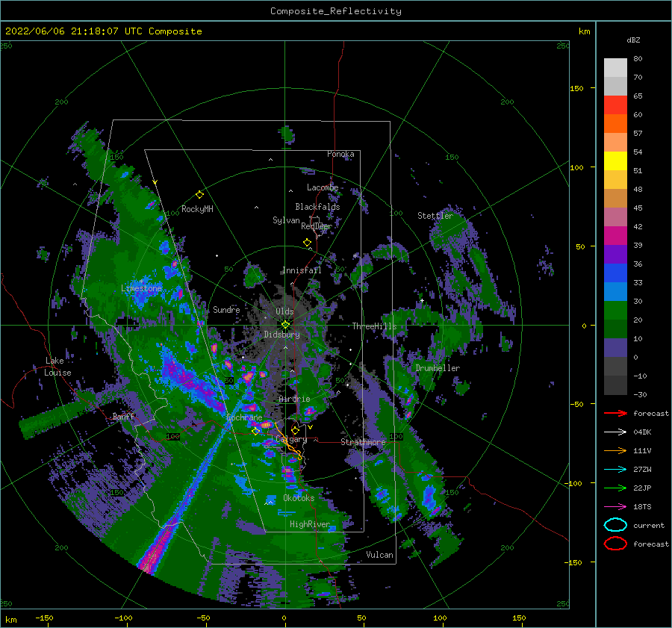Click the Strathmore town label

pos(363,442)
